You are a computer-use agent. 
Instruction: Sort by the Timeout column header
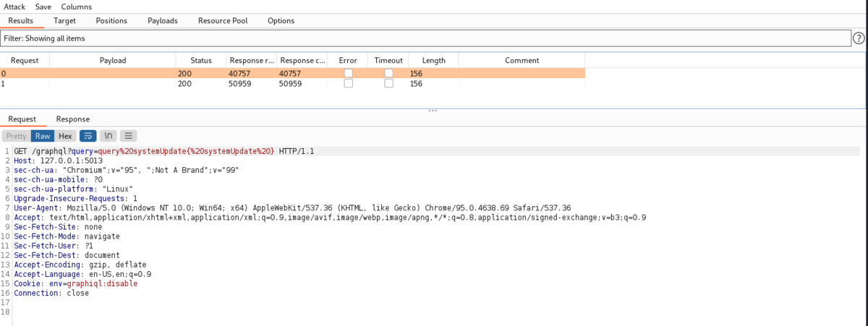coord(388,61)
